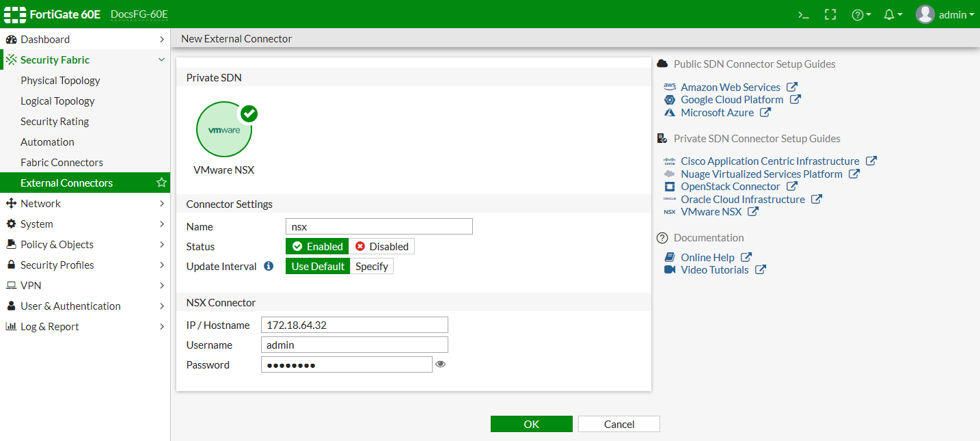The width and height of the screenshot is (980, 441).
Task: Click the Cancel button
Action: 619,424
